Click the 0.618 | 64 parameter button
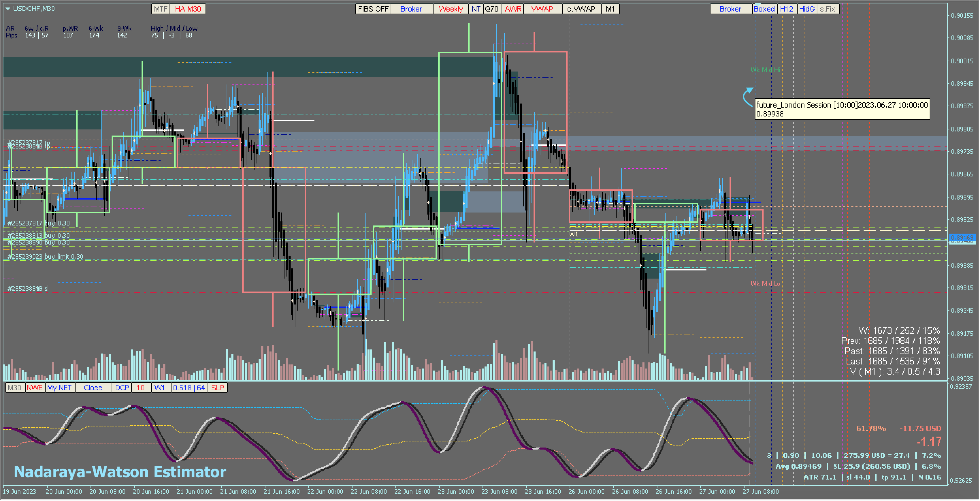Screen dimensions: 980x501 click(x=189, y=388)
